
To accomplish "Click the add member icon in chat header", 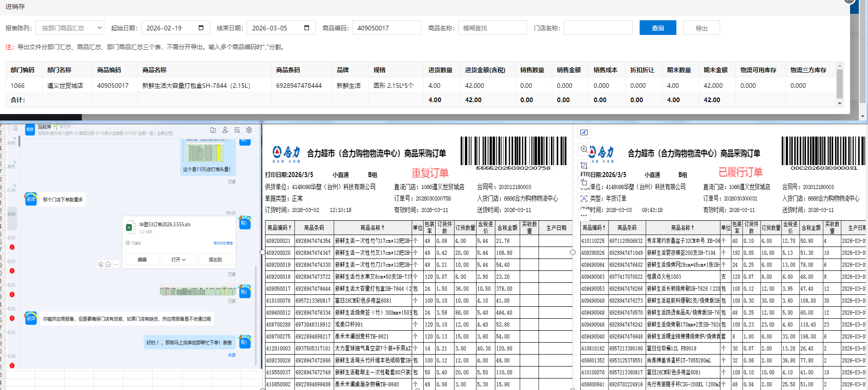I will (x=225, y=130).
